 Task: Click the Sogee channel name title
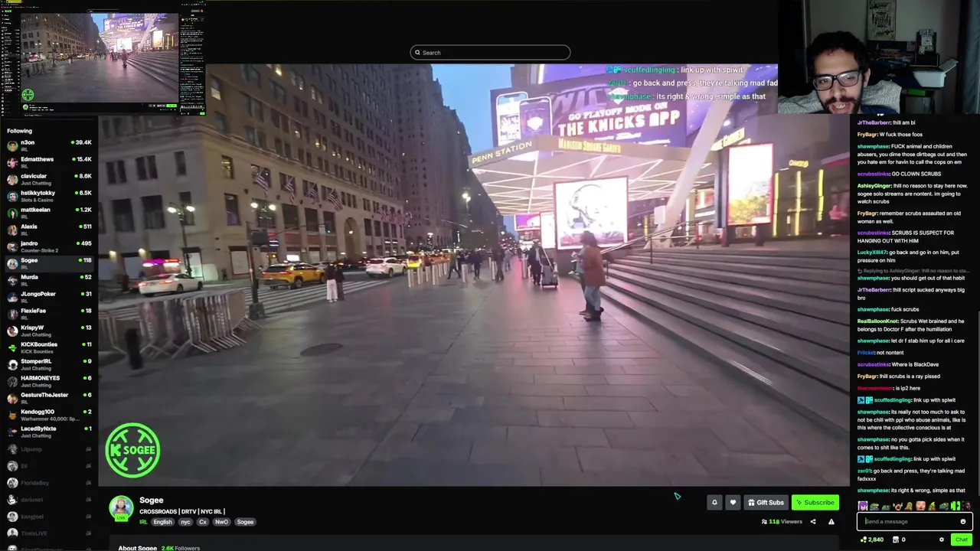pos(152,500)
